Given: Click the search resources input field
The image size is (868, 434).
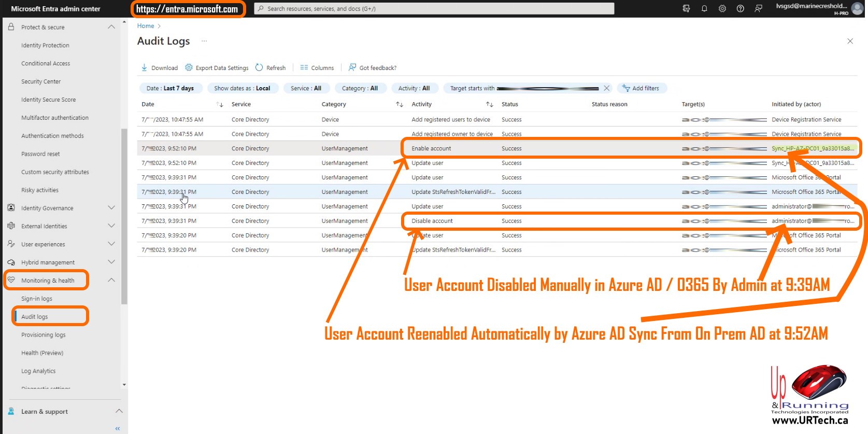Looking at the screenshot, I should click(x=434, y=9).
